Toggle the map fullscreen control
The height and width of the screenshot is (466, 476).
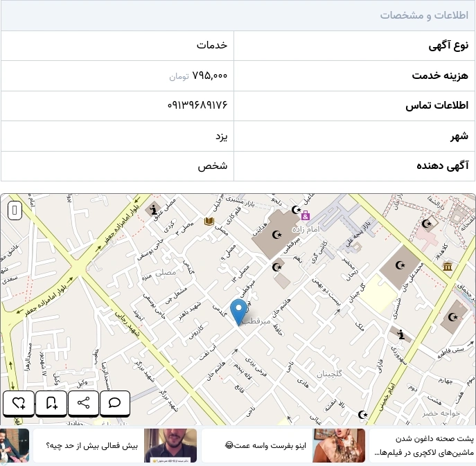coord(15,210)
